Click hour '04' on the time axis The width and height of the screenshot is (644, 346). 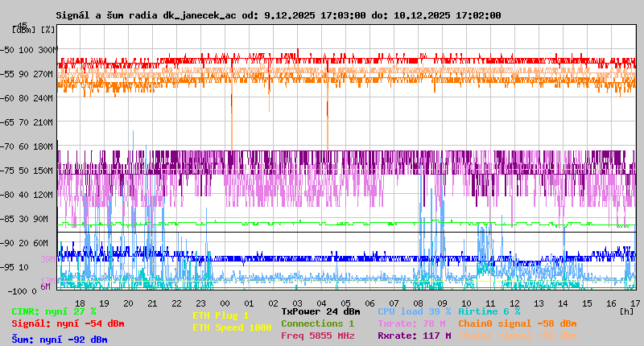pos(321,303)
